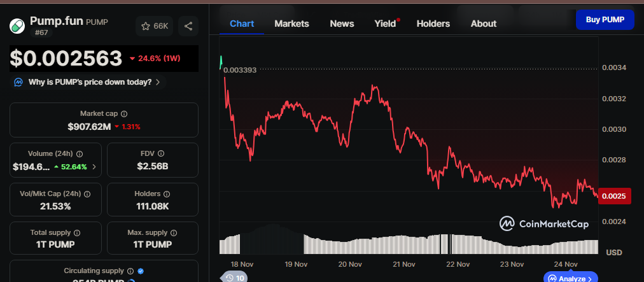Click the Volume (24h) info icon
644x282 pixels.
[x=80, y=154]
